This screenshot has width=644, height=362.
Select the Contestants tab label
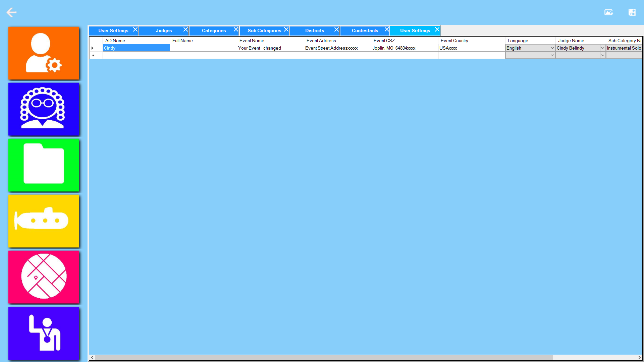pyautogui.click(x=365, y=30)
